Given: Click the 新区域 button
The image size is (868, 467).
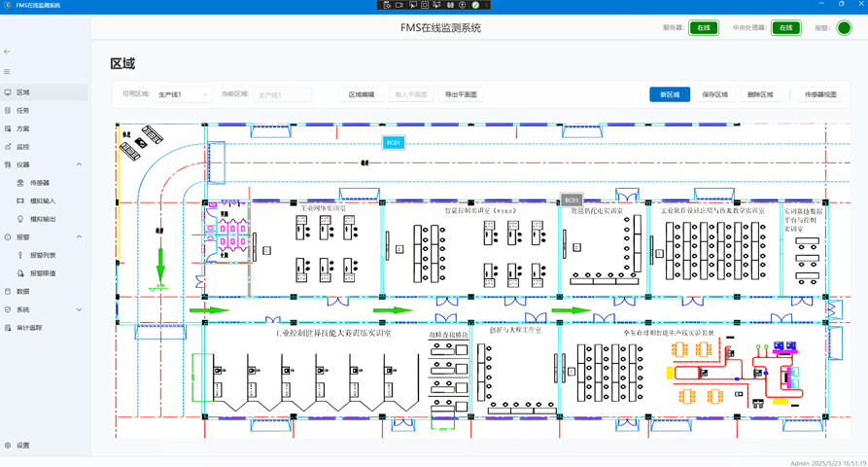Looking at the screenshot, I should click(x=670, y=94).
